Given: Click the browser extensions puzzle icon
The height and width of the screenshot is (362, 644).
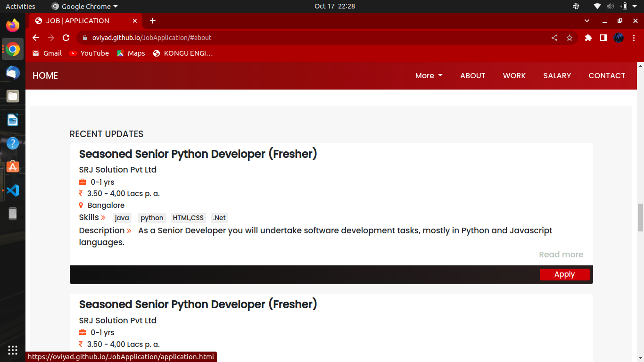Looking at the screenshot, I should click(588, 38).
